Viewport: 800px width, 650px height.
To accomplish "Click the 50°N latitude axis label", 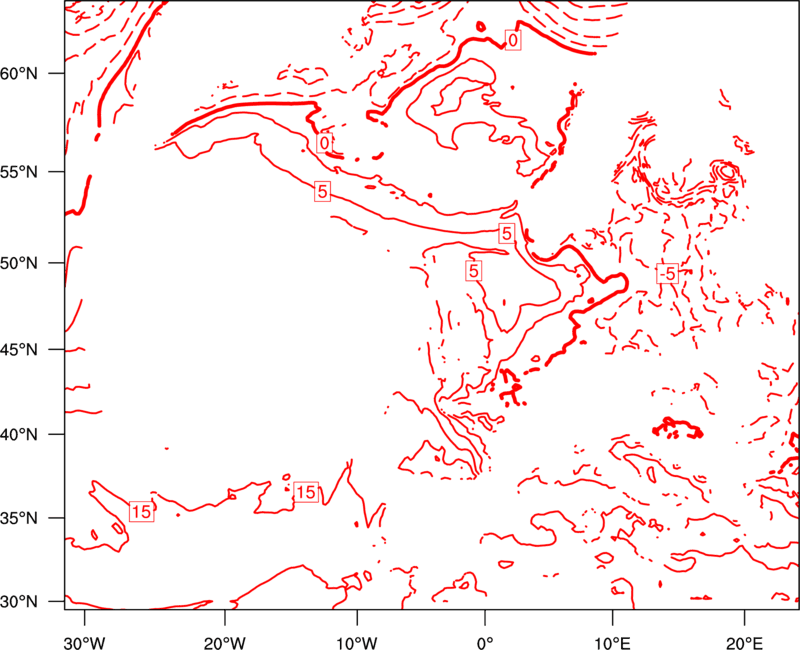I will pos(19,263).
